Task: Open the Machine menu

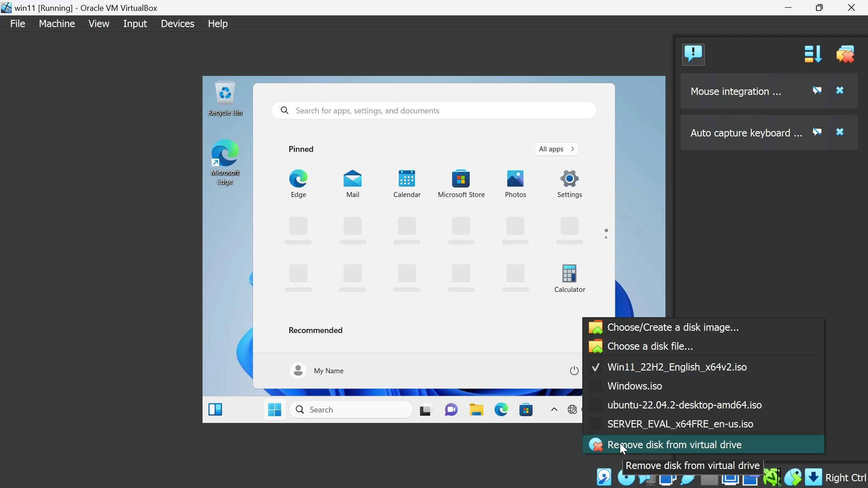Action: [57, 23]
